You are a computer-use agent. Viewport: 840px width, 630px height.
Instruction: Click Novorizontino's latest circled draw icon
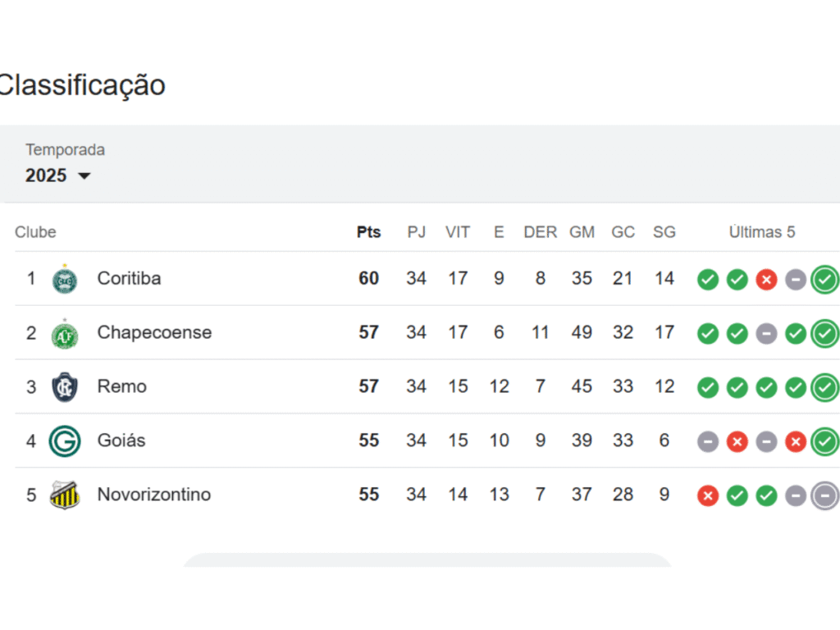coord(824,495)
